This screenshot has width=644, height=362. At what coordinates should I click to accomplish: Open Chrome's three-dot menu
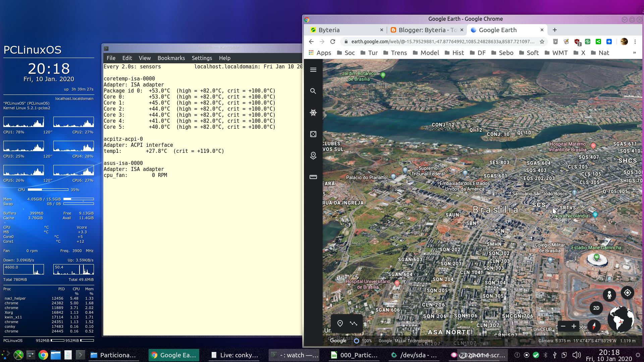click(x=635, y=42)
